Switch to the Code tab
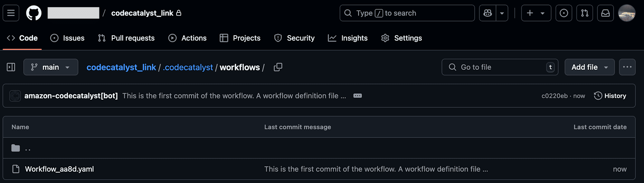Screen dimensions: 644x183 [22, 38]
